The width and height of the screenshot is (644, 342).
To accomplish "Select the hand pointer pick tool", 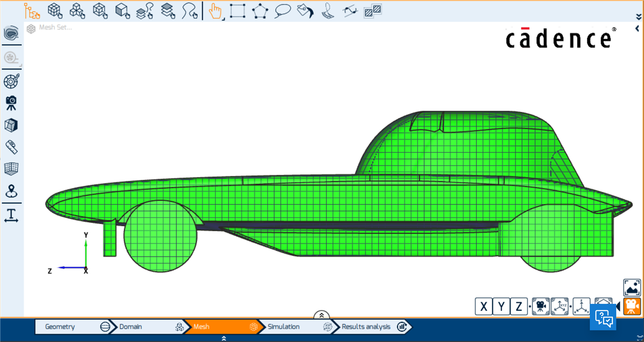I will point(215,11).
